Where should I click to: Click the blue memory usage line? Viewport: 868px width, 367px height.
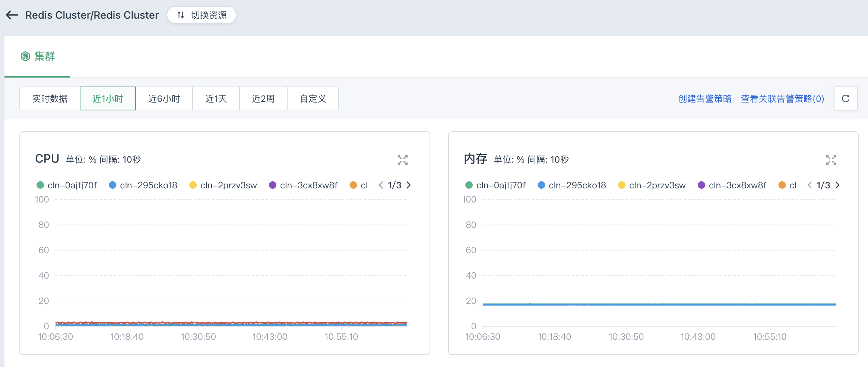[x=659, y=304]
